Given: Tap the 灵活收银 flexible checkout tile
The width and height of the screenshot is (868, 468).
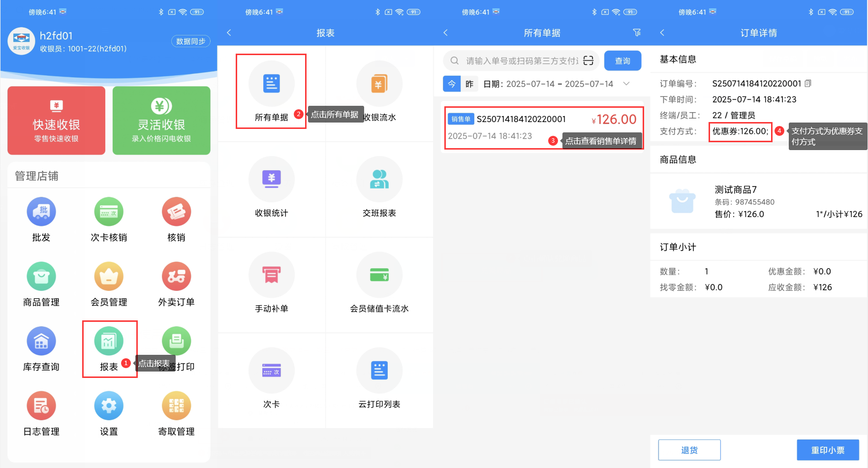Looking at the screenshot, I should pos(161,121).
